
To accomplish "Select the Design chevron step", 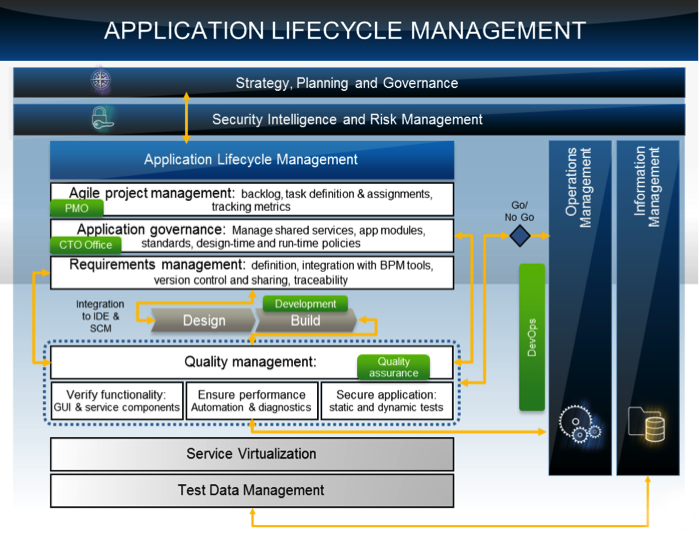I will pos(204,320).
